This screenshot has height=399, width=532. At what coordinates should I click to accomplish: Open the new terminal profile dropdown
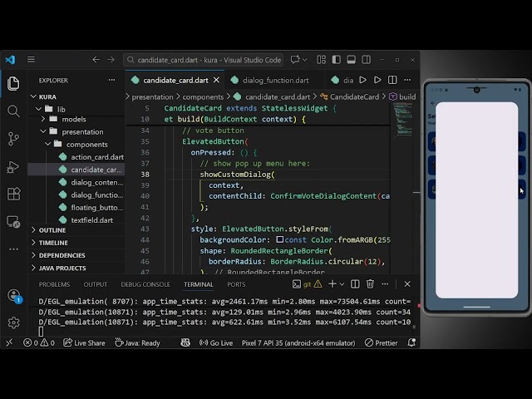point(342,284)
